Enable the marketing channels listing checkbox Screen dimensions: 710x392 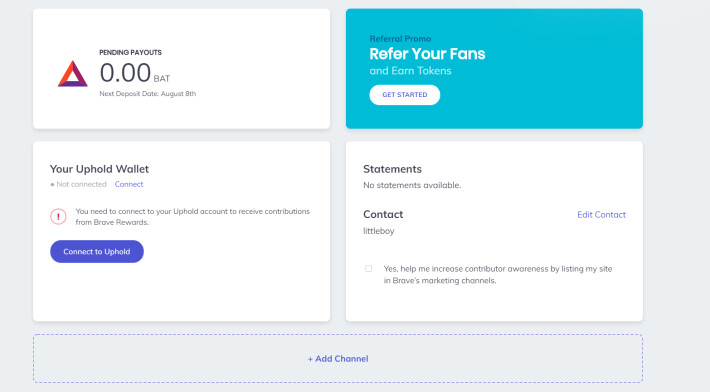pyautogui.click(x=369, y=268)
